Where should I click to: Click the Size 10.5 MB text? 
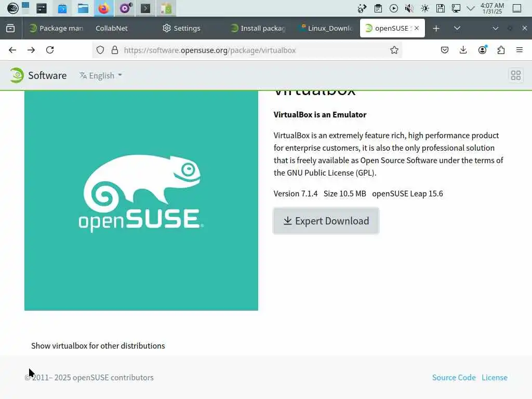(x=345, y=194)
